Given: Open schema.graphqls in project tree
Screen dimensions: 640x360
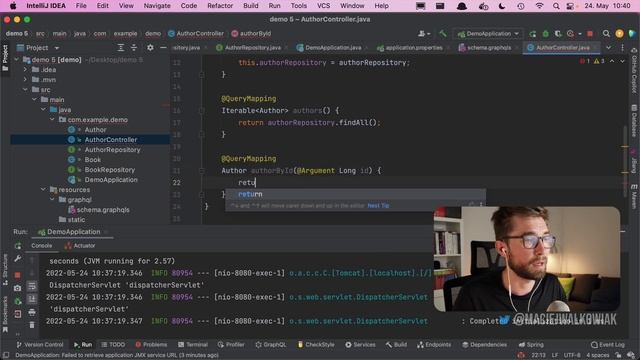Looking at the screenshot, I should pyautogui.click(x=103, y=210).
